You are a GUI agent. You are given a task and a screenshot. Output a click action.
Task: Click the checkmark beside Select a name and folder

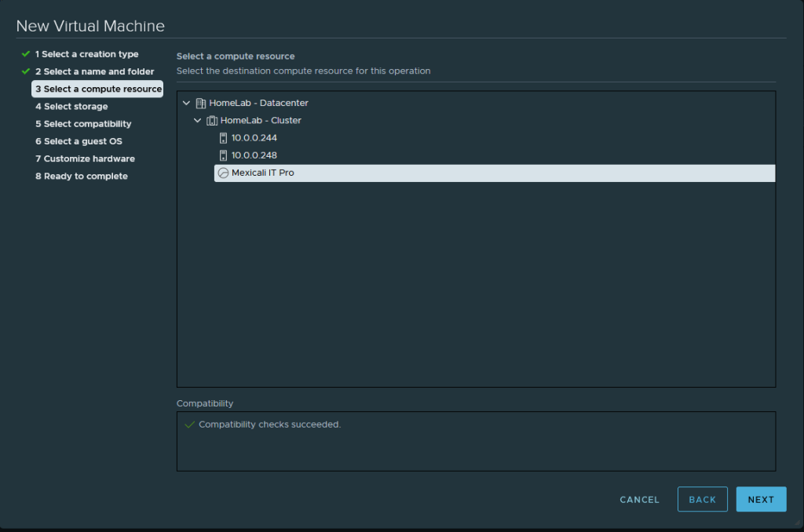26,71
